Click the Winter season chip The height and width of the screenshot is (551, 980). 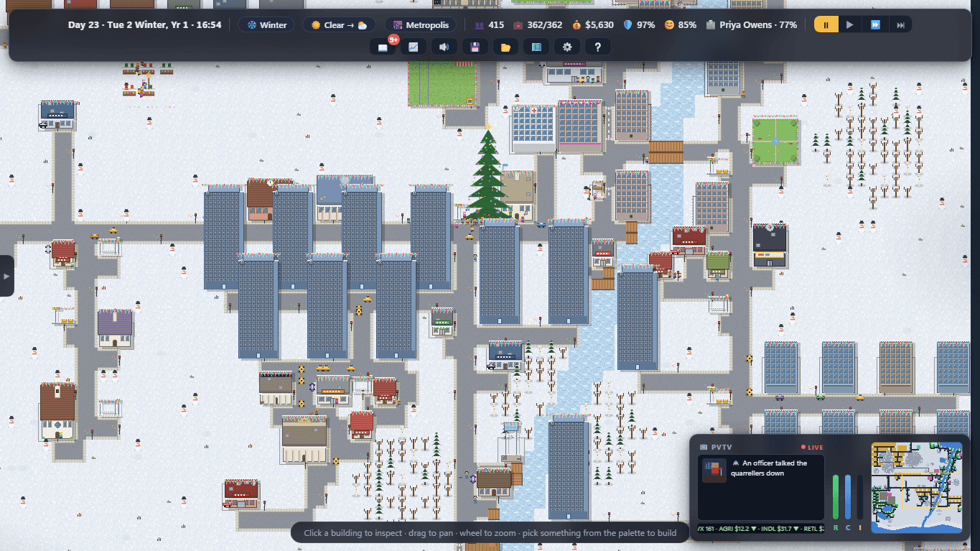266,24
